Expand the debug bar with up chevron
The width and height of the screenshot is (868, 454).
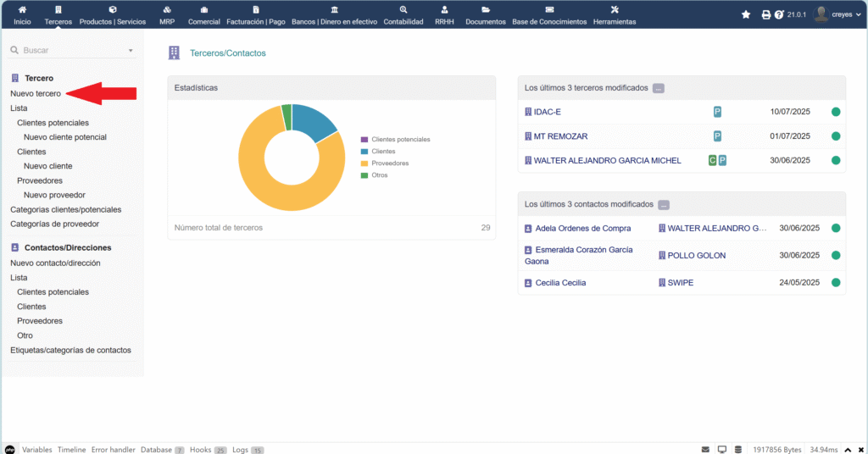tap(849, 449)
